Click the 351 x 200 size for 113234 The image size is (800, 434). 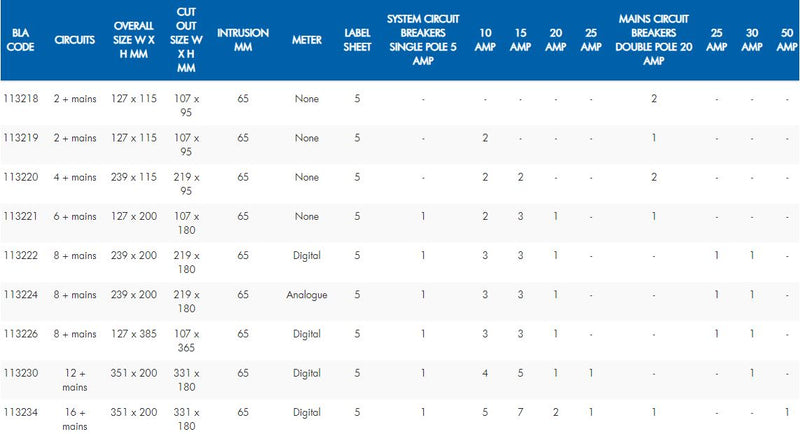pyautogui.click(x=134, y=412)
